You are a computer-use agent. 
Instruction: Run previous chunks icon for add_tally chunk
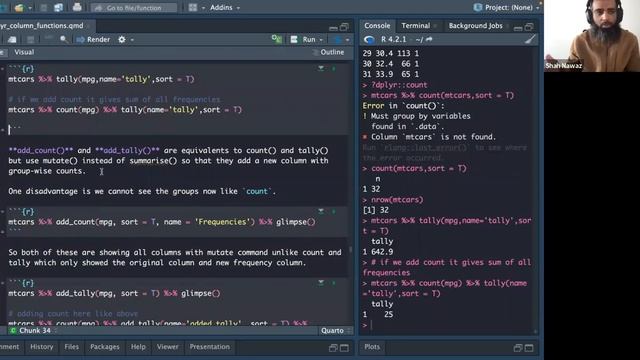coord(321,282)
